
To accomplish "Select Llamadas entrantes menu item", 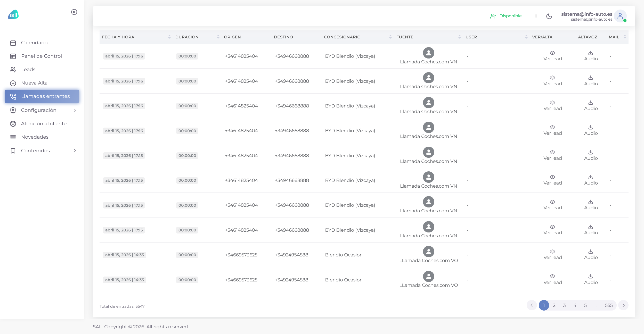I will point(42,96).
